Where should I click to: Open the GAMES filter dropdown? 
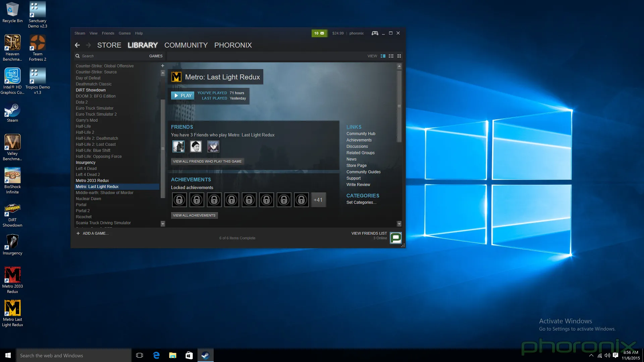point(156,56)
